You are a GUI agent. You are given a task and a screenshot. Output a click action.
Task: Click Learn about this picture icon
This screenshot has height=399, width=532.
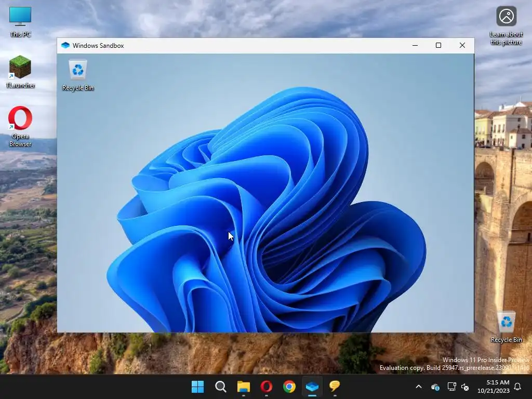click(506, 26)
